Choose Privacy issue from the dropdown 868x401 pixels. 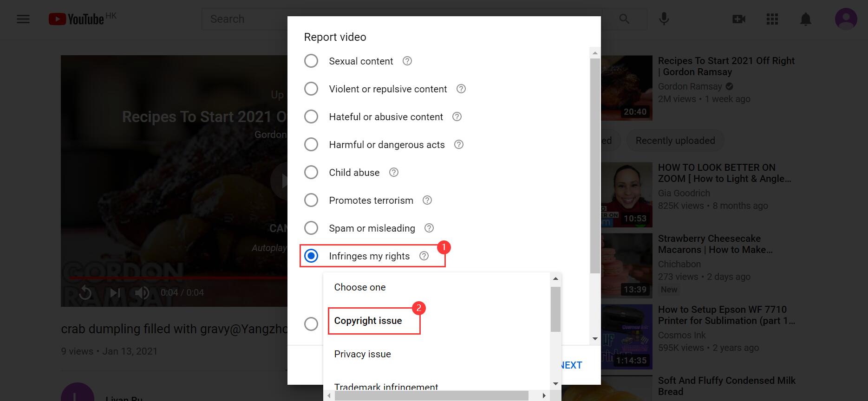[x=437, y=354]
